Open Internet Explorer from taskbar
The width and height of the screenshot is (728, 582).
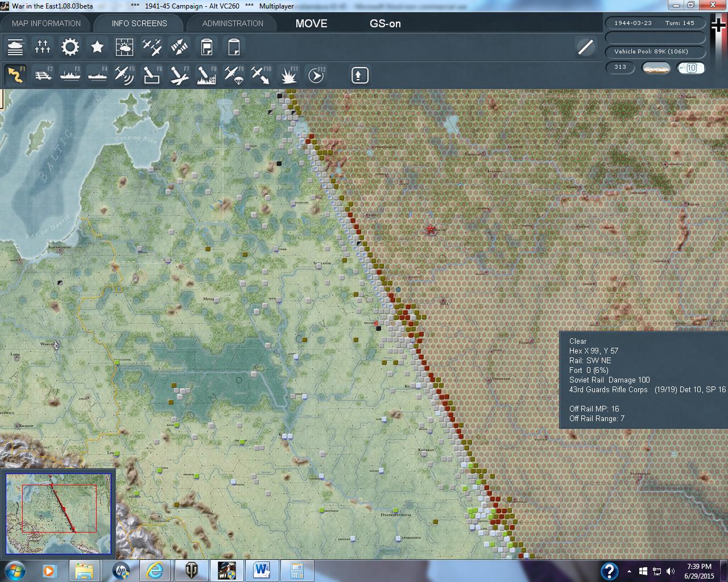pos(154,570)
